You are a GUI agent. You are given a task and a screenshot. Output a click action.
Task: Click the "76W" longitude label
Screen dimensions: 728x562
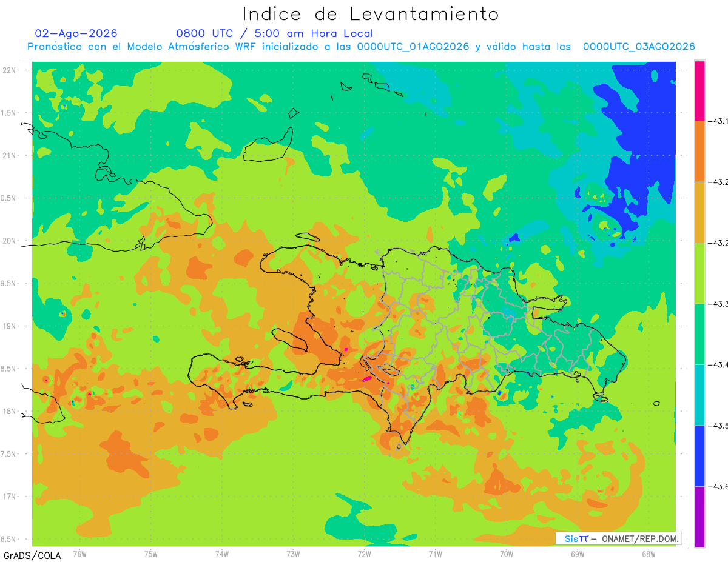[79, 554]
